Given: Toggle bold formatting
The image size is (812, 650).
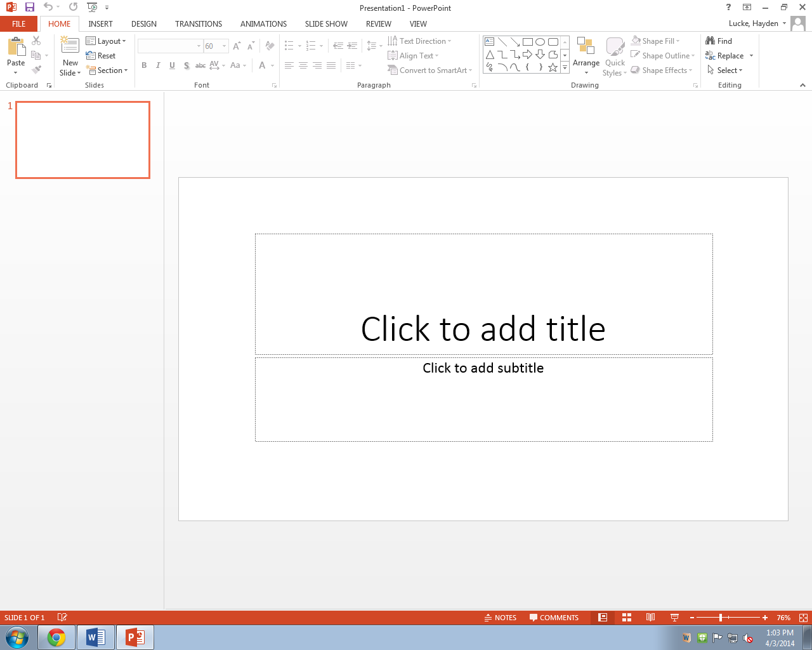Looking at the screenshot, I should pyautogui.click(x=144, y=65).
